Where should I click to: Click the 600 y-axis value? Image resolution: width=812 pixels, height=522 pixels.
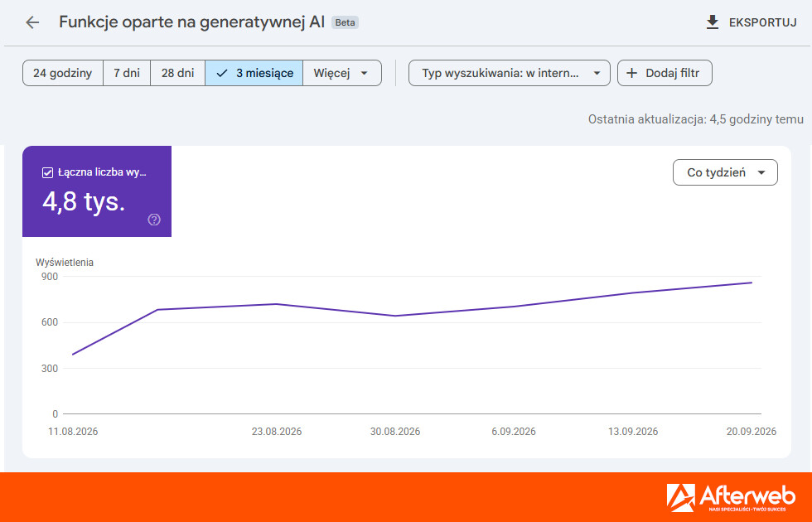click(50, 322)
